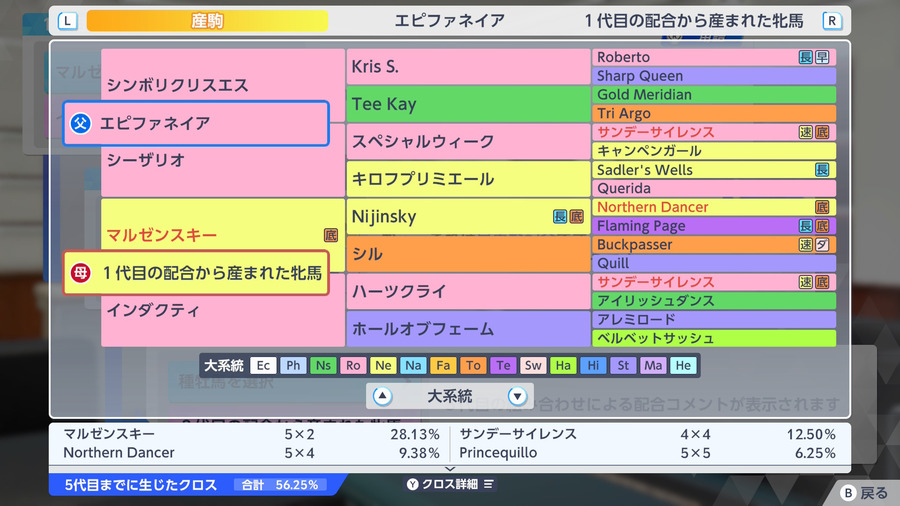This screenshot has width=900, height=506.
Task: Click the B 戻る back button
Action: (864, 493)
